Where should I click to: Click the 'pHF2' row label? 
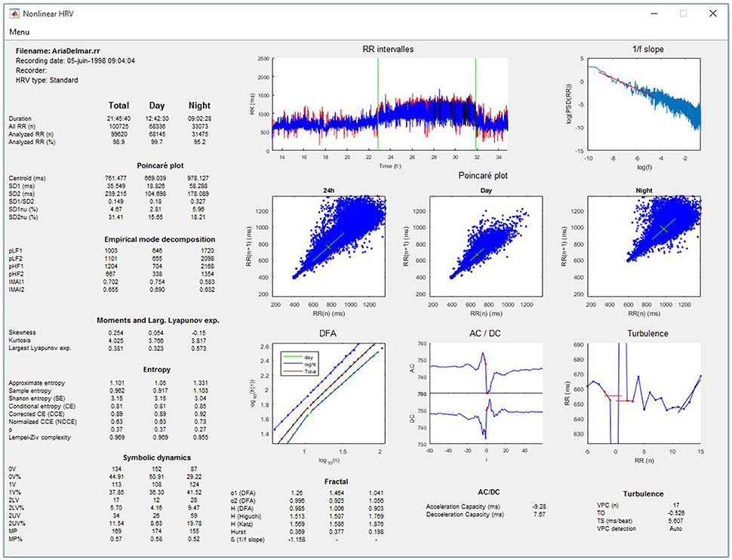pos(15,274)
